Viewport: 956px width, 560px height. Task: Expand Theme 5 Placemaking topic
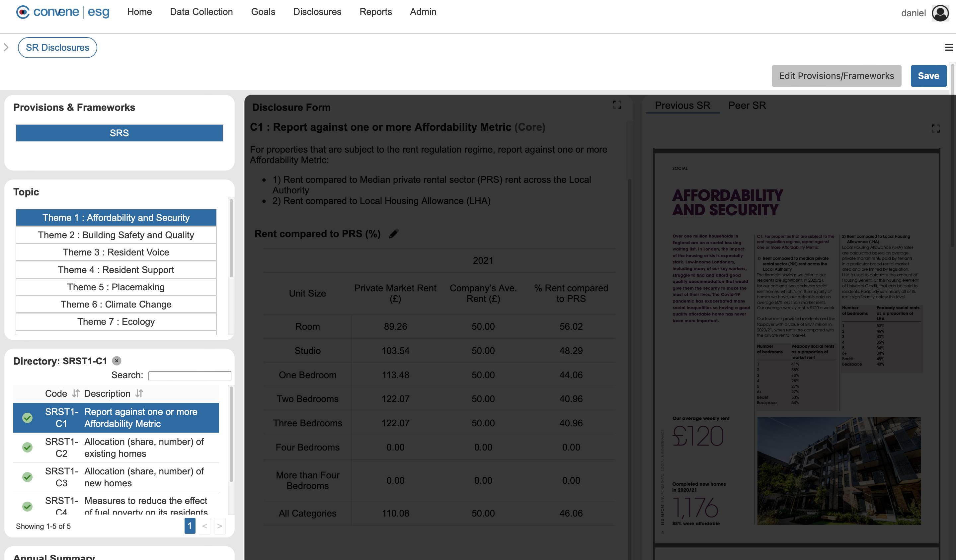point(116,287)
